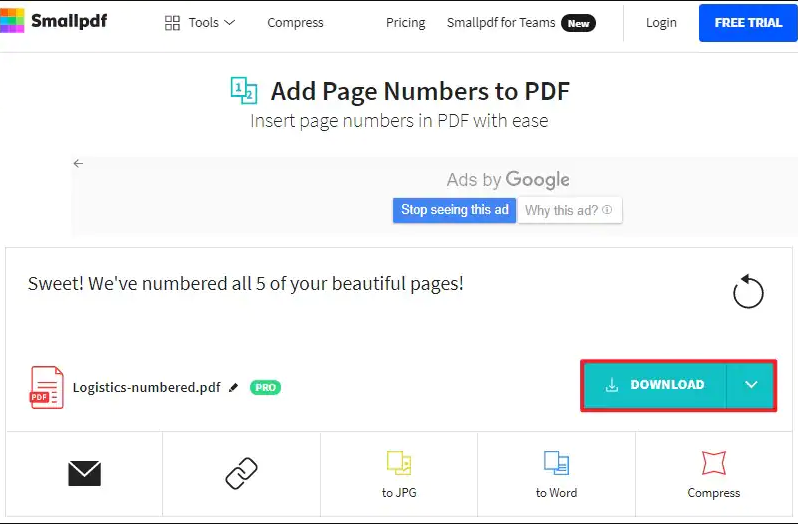Screen dimensions: 798x524
Task: Click the start over circular arrow icon
Action: (748, 291)
